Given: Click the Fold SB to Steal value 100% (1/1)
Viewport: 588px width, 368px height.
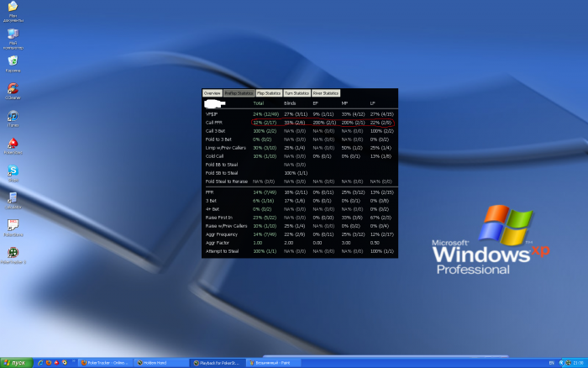Looking at the screenshot, I should pos(296,173).
